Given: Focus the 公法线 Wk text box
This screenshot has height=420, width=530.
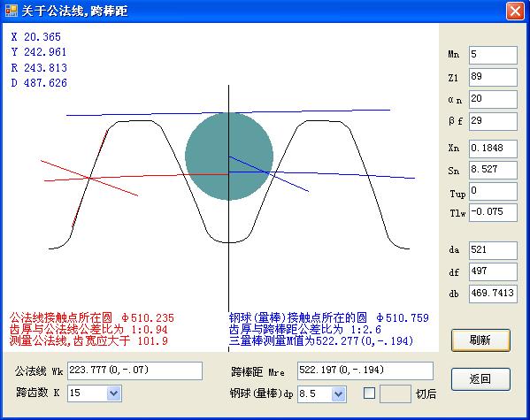Looking at the screenshot, I should coord(134,370).
